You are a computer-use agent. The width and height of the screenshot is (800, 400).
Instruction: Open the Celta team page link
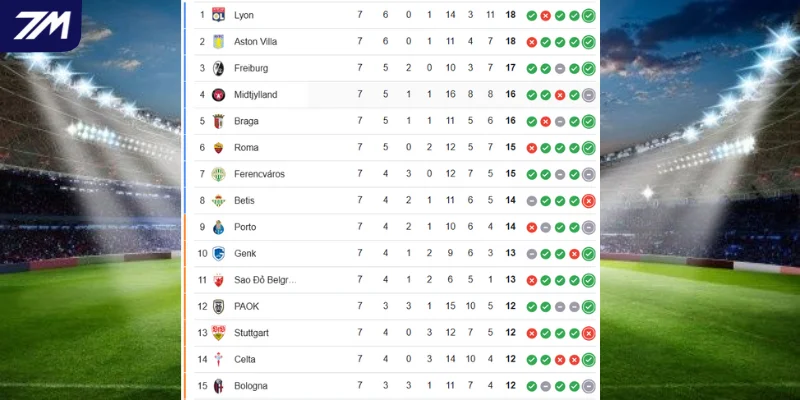tap(245, 359)
